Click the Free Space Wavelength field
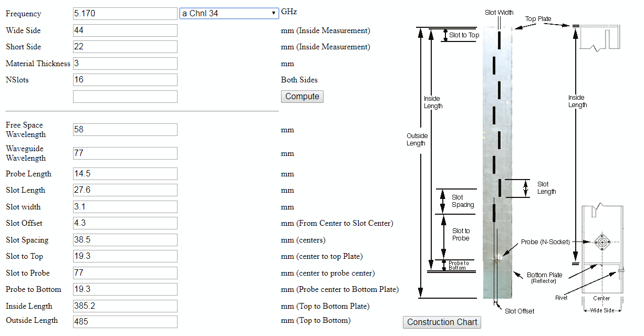Image resolution: width=644 pixels, height=336 pixels. click(125, 130)
